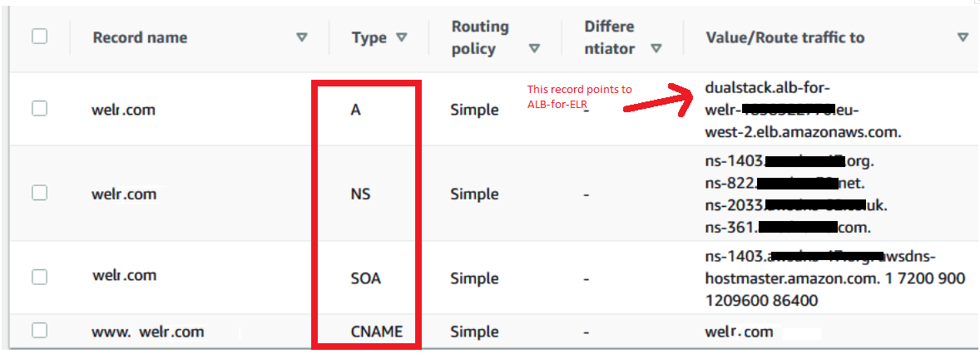Select the www.welr.com CNAME record checkbox

(39, 331)
